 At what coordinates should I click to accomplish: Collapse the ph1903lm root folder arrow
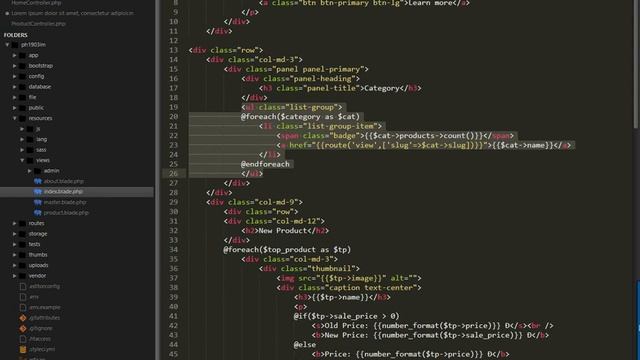point(7,44)
